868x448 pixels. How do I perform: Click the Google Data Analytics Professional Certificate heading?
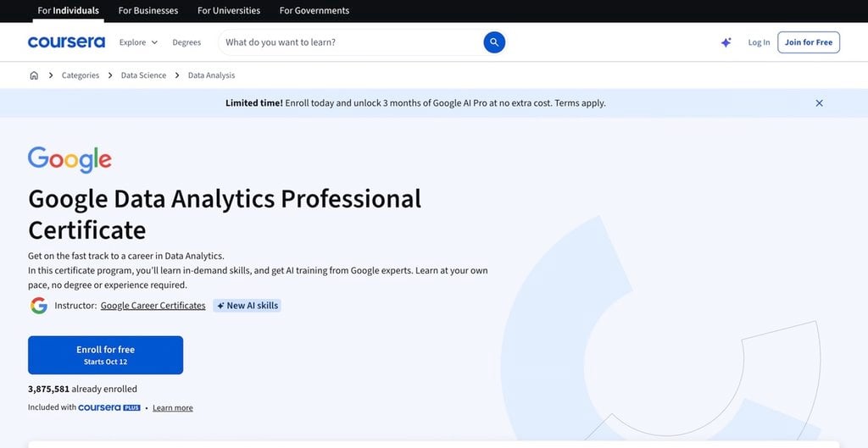coord(225,214)
